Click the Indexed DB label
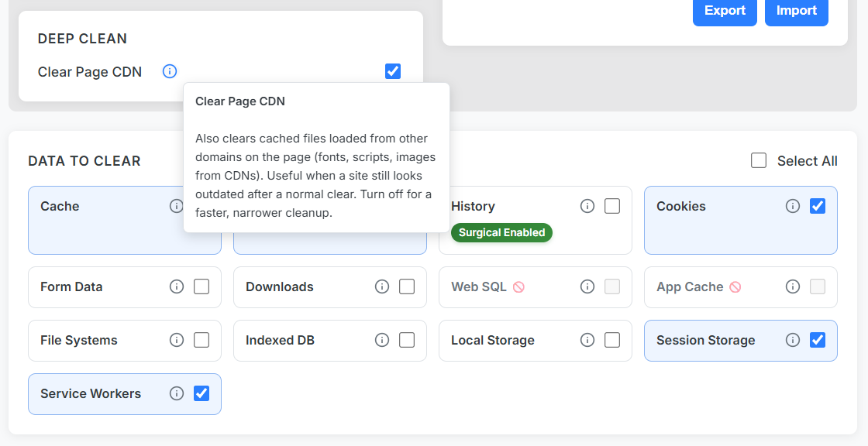The height and width of the screenshot is (446, 868). 280,341
